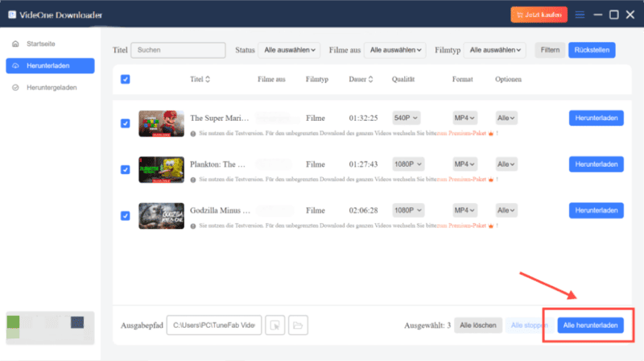Image resolution: width=644 pixels, height=361 pixels.
Task: Sort list by Dauer column arrows
Action: coord(371,80)
